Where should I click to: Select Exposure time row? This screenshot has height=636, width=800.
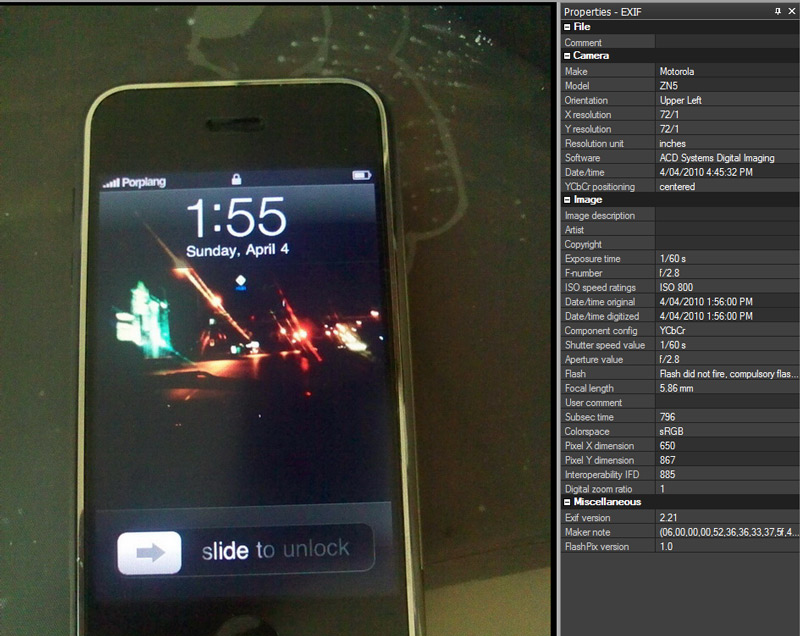pos(681,259)
